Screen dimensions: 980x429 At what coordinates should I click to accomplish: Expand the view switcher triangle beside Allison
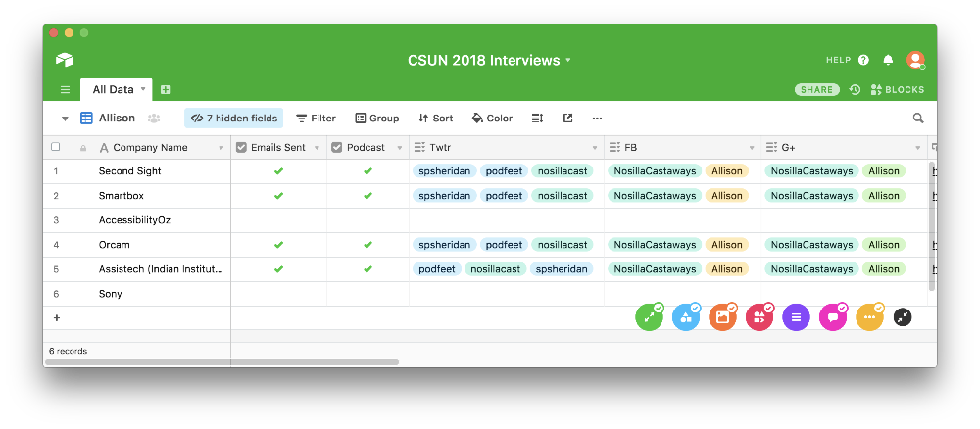click(x=65, y=119)
